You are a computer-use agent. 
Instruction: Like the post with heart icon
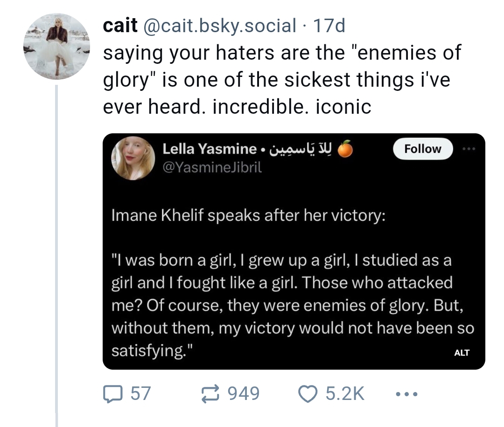308,394
